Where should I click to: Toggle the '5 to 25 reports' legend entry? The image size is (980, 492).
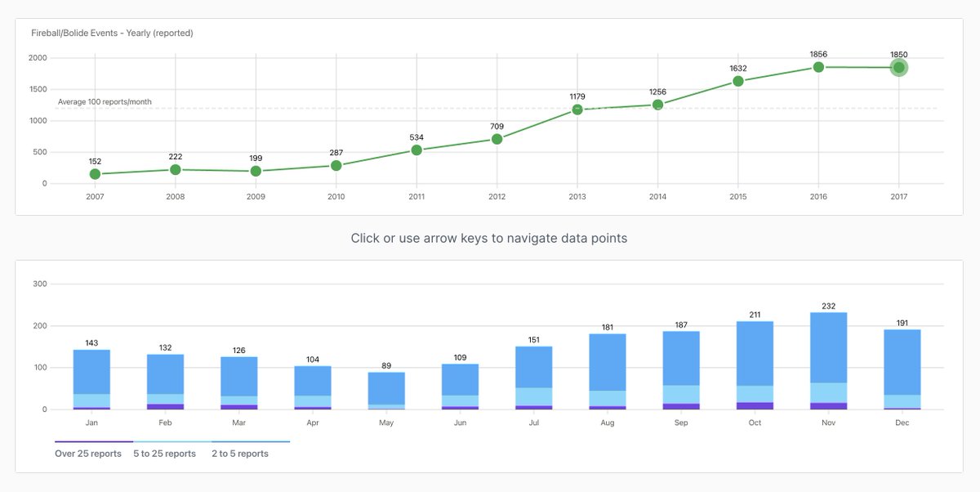click(x=166, y=453)
